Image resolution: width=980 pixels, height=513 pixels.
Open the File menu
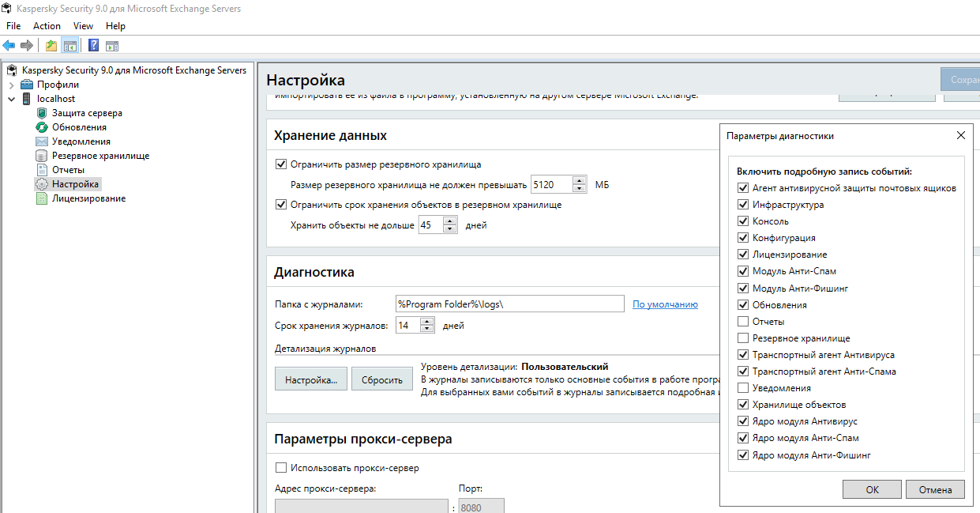[13, 26]
